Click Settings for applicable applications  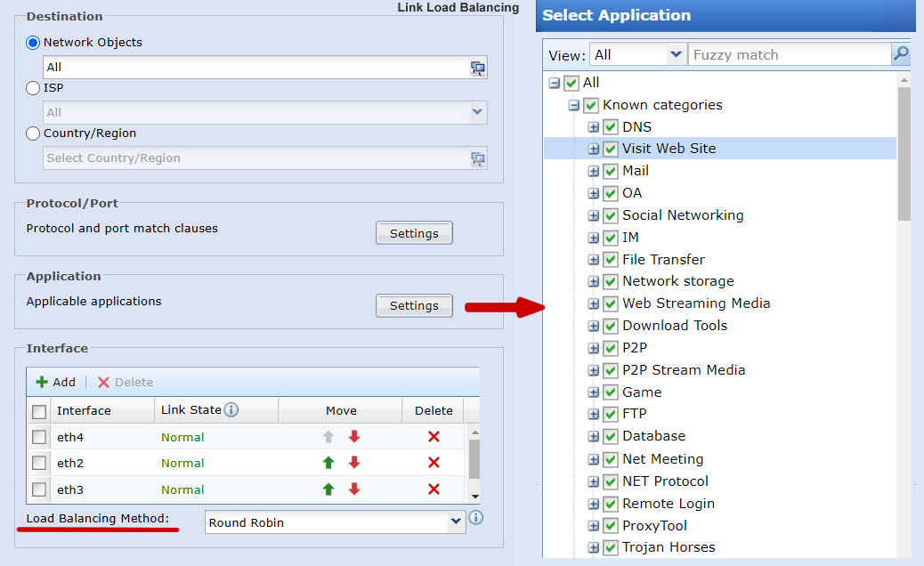click(x=414, y=304)
